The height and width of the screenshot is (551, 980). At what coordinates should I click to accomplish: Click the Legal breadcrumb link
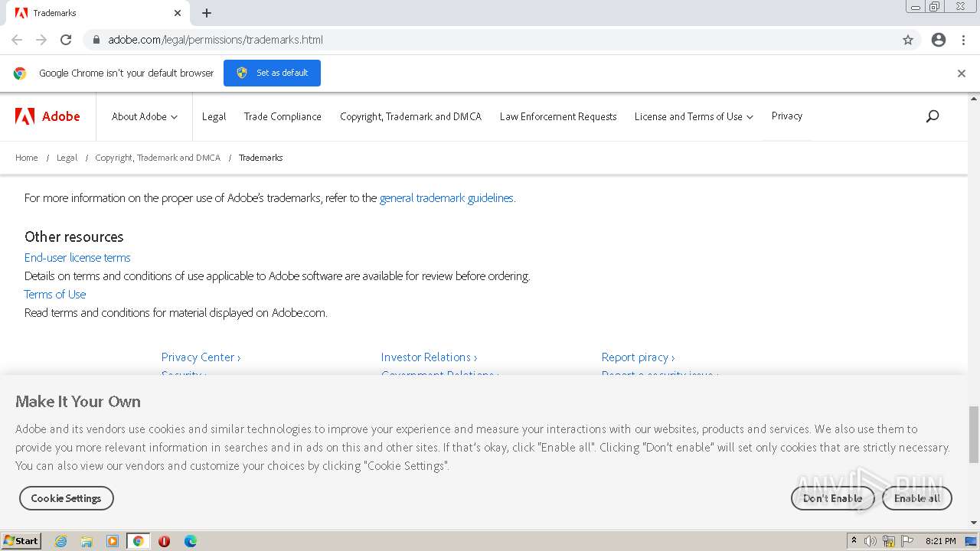[x=67, y=158]
